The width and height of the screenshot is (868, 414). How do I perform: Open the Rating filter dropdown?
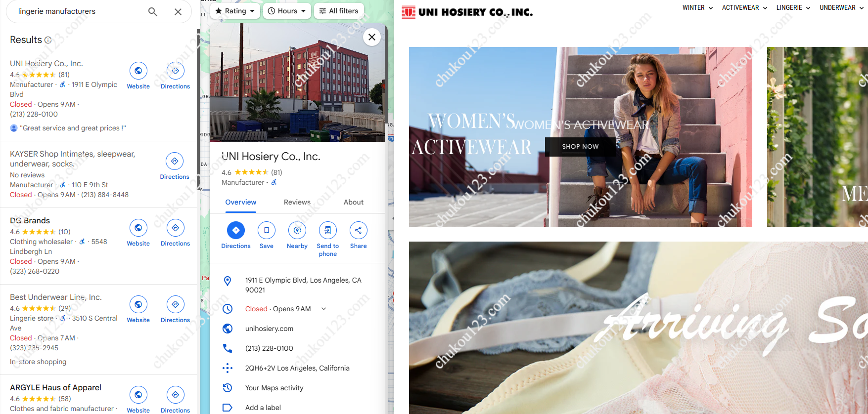pyautogui.click(x=235, y=11)
